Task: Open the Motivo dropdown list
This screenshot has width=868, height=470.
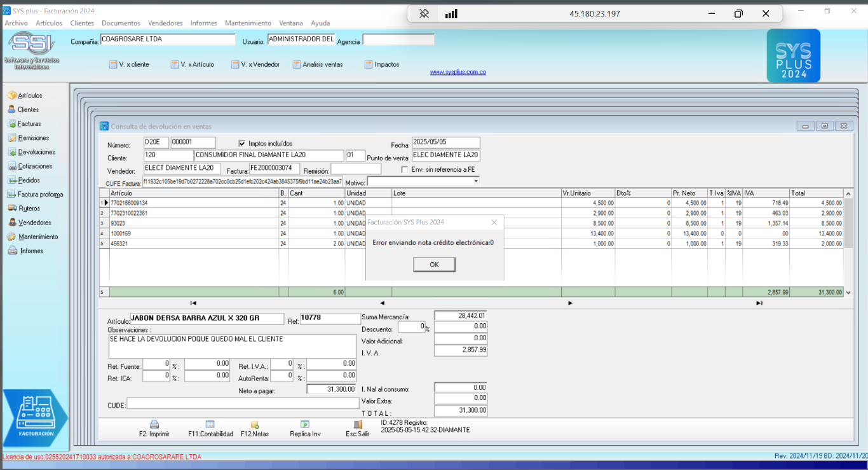Action: pos(476,181)
